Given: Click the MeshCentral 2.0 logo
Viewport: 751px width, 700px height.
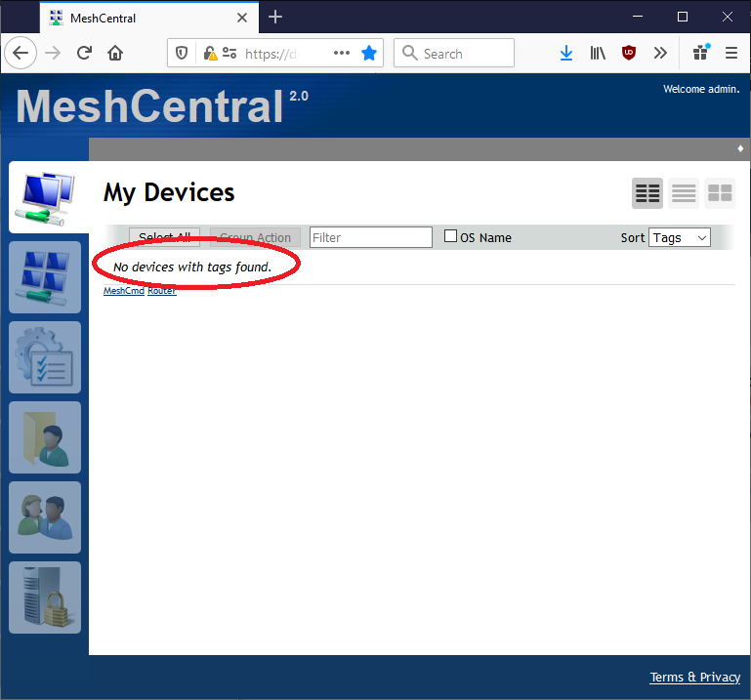Looking at the screenshot, I should tap(162, 106).
